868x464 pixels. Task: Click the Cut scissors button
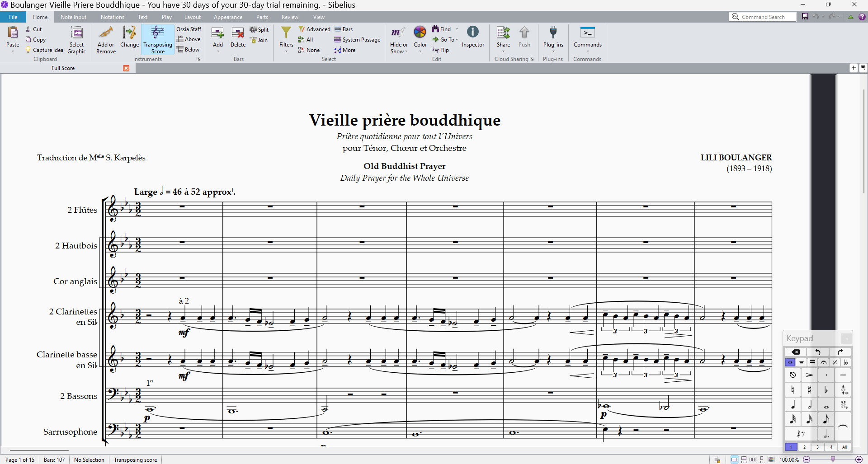coord(34,29)
